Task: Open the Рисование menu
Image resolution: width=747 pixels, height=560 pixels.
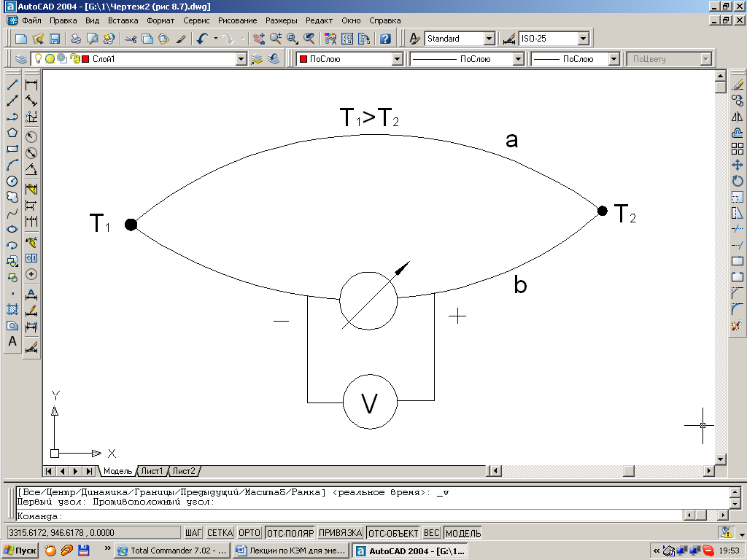Action: pos(237,20)
